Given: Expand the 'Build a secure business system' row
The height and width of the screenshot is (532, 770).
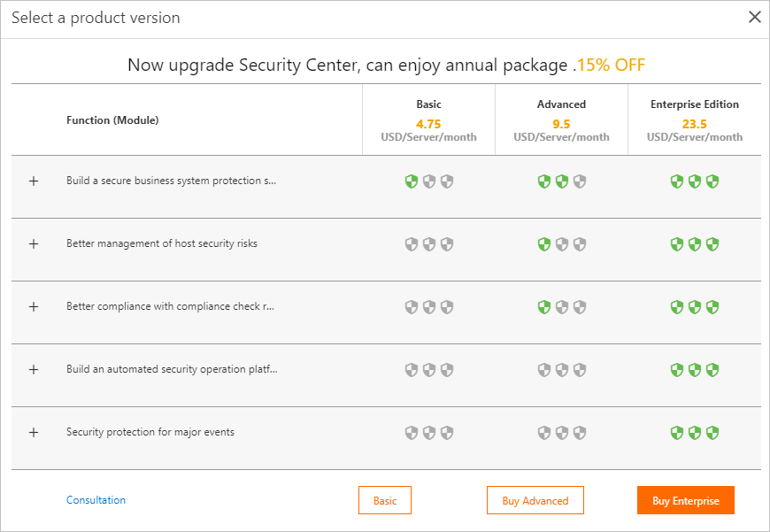Looking at the screenshot, I should click(34, 181).
